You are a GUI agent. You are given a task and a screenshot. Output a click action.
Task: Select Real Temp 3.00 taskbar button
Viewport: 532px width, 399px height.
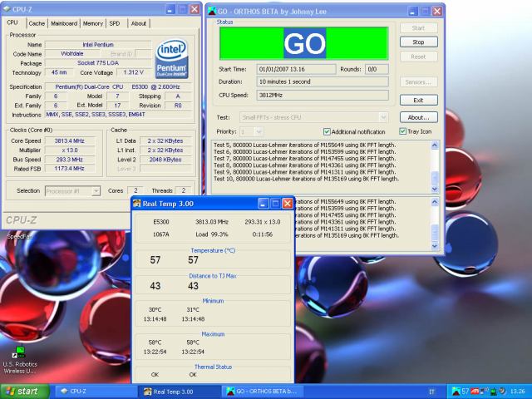(x=180, y=392)
